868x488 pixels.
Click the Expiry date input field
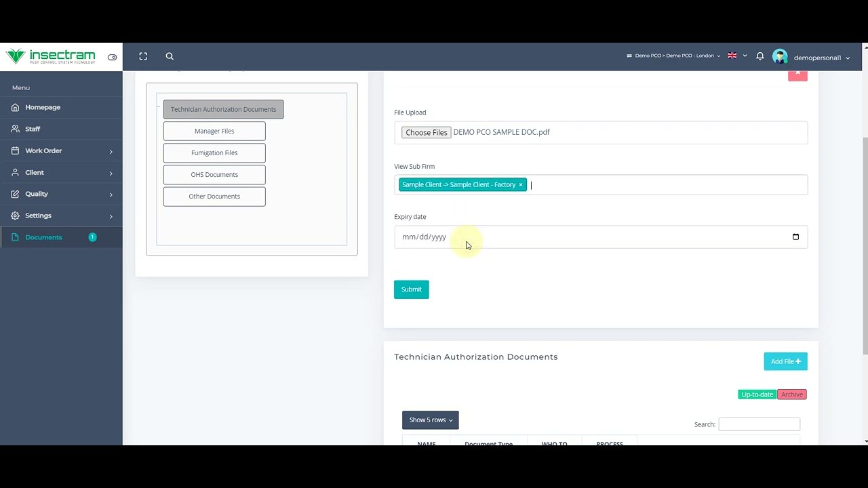click(601, 237)
